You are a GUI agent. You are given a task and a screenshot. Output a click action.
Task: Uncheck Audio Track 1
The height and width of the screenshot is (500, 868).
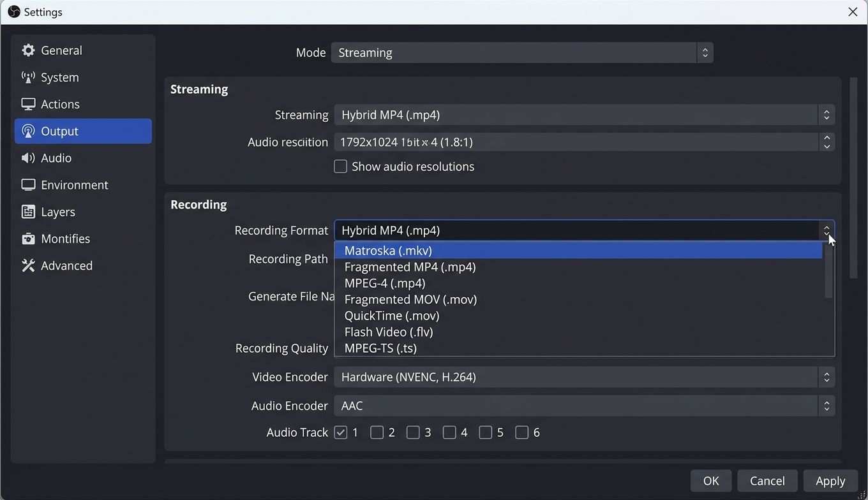pos(341,432)
